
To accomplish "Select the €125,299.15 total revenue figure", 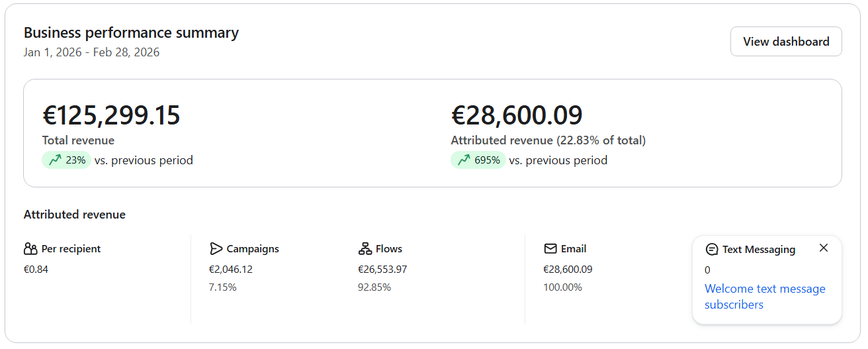I will point(111,115).
